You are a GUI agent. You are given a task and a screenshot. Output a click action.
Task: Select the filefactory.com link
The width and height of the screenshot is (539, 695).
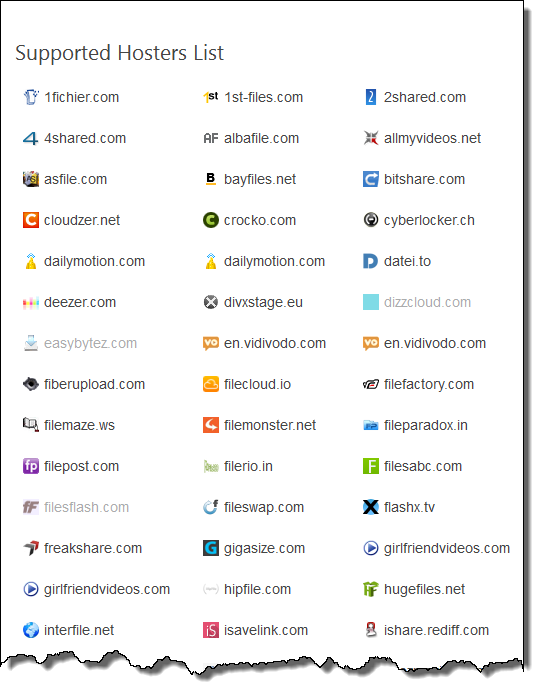[x=429, y=384]
